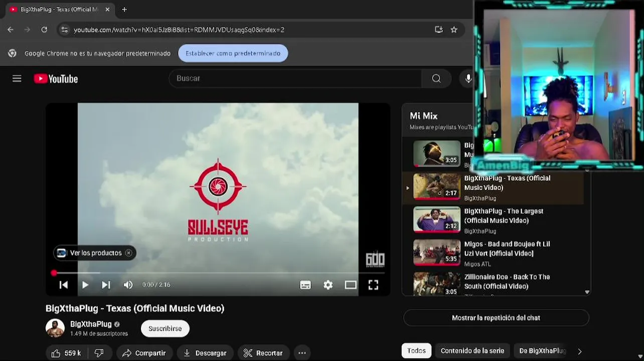Viewport: 644px width, 361px height.
Task: Bookmark this page with star icon
Action: (454, 30)
